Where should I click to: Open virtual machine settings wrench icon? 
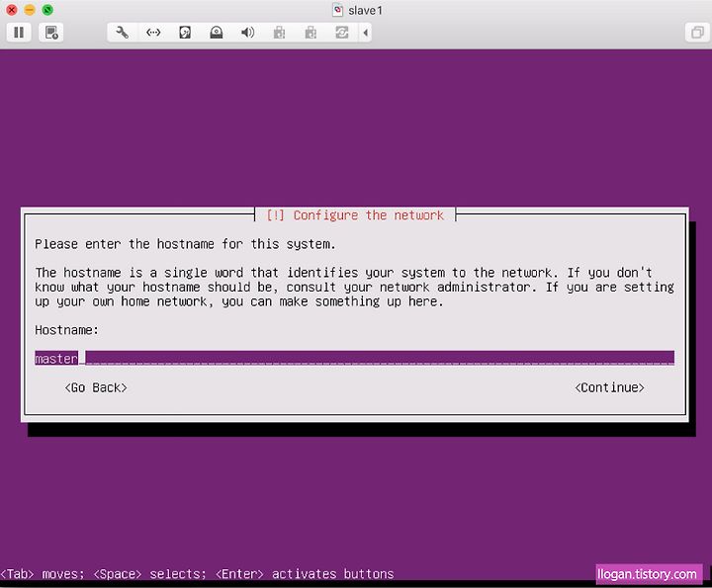coord(123,33)
